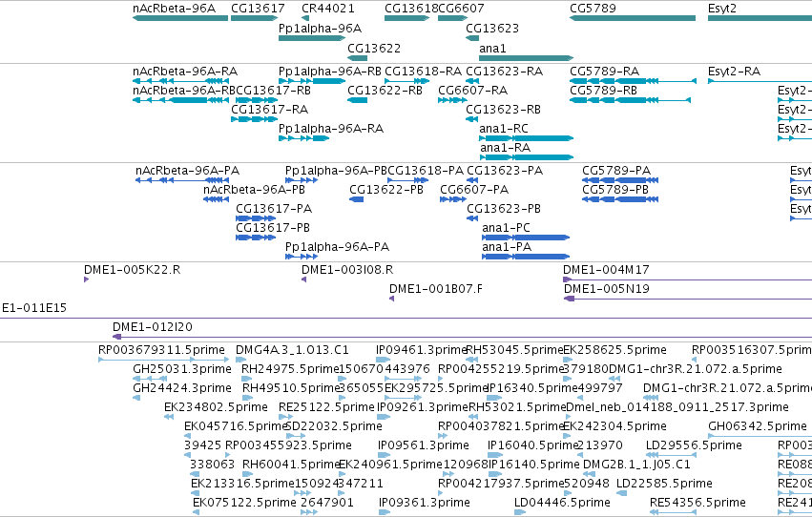This screenshot has height=517, width=812.
Task: Open protein Pp1alpha-96A-PA
Action: tap(302, 257)
